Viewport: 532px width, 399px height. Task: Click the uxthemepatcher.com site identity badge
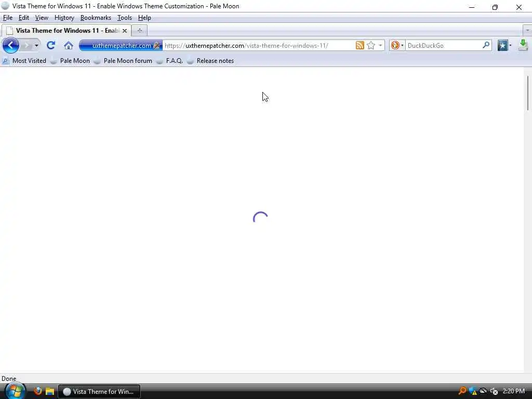coord(121,46)
